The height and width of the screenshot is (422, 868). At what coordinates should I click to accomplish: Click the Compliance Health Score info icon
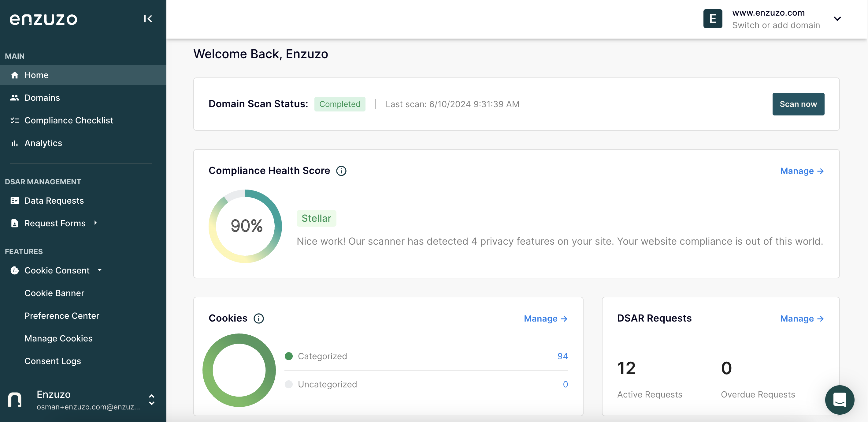pos(341,171)
